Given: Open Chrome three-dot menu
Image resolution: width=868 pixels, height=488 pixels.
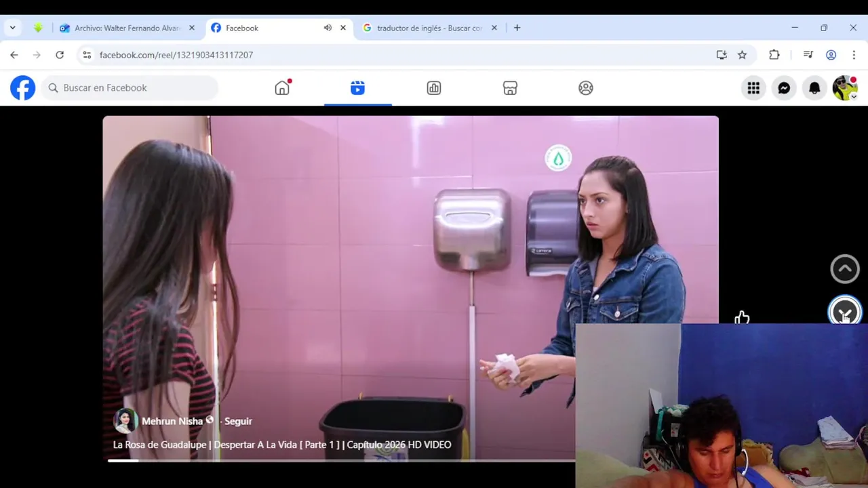Looking at the screenshot, I should pos(854,55).
